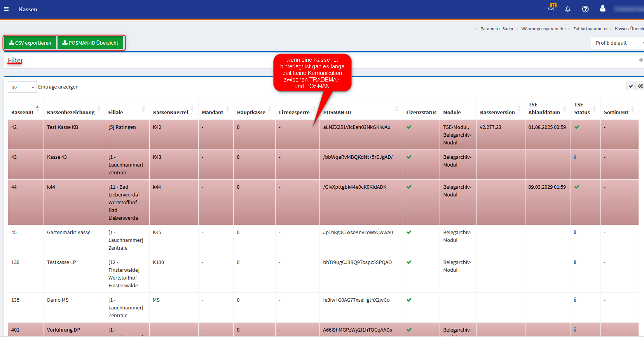Click Lizenzstatus checkmark for Test Kasse KB
644x337 pixels.
[409, 127]
